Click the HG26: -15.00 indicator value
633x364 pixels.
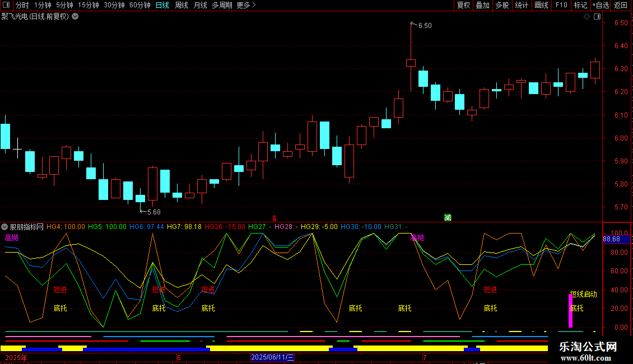click(225, 227)
